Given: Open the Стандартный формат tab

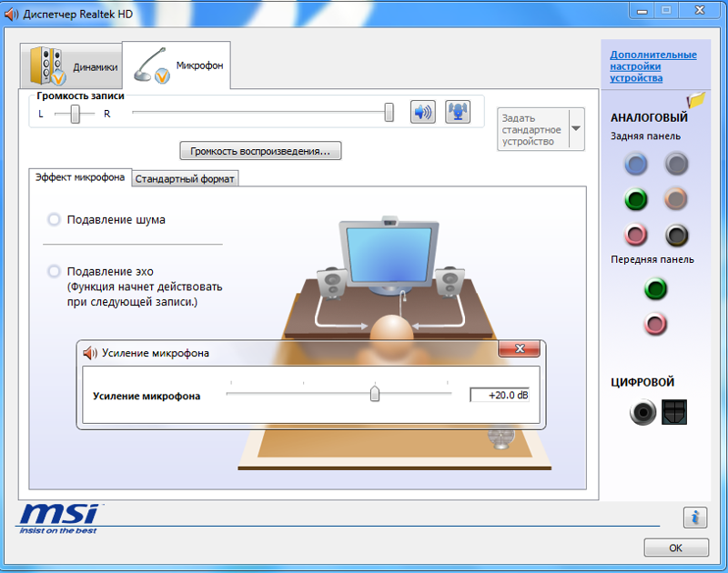Looking at the screenshot, I should click(x=185, y=178).
